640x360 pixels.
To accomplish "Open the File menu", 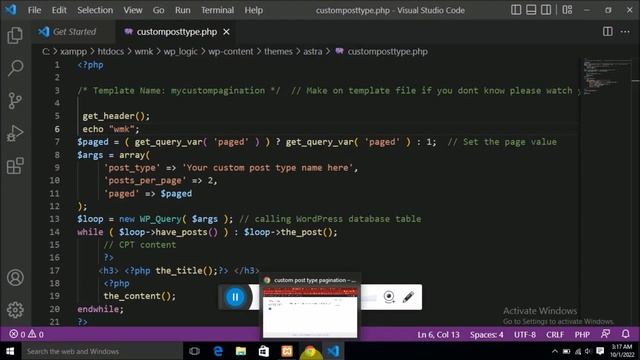I will pos(34,10).
